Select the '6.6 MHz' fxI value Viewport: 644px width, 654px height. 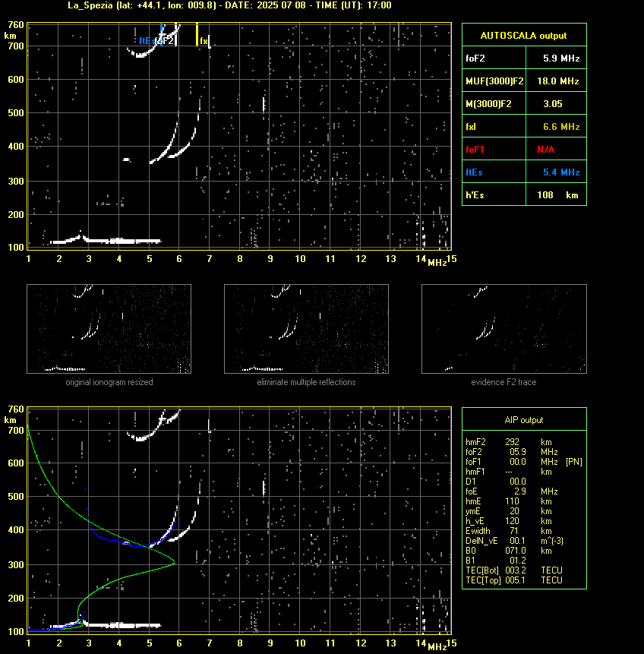tap(561, 126)
